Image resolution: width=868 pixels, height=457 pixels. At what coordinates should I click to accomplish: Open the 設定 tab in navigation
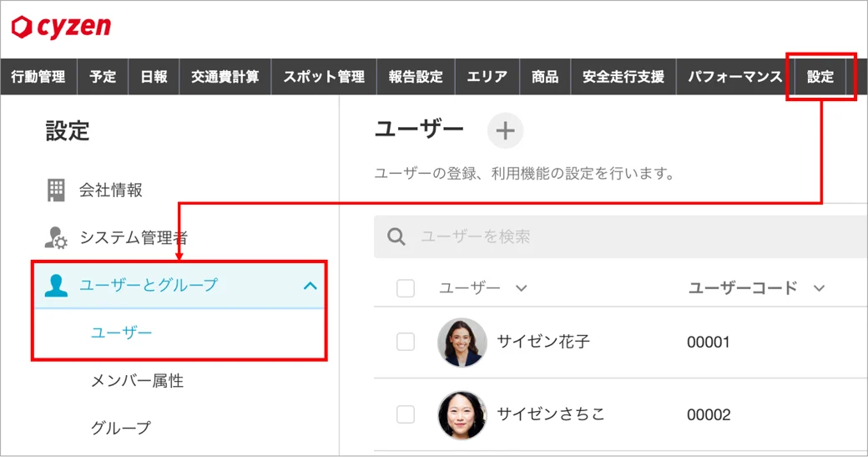click(x=820, y=76)
